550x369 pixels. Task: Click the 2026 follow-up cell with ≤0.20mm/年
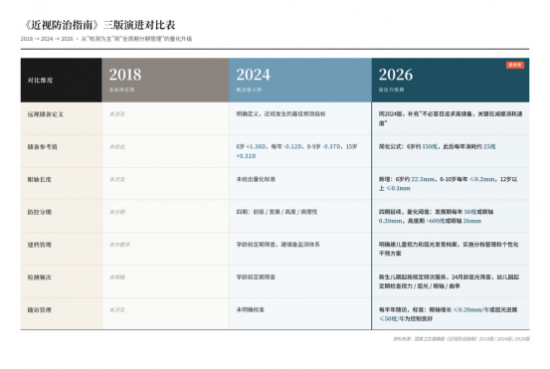click(450, 314)
